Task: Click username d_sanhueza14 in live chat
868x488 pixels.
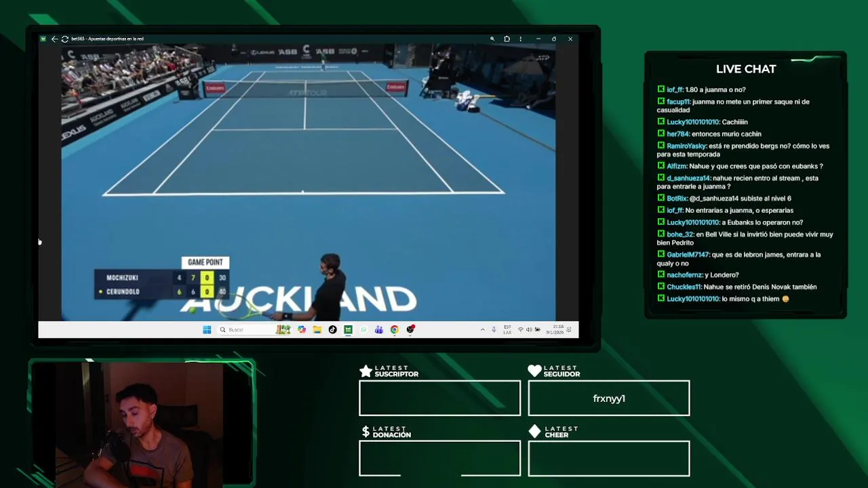Action: (x=689, y=178)
